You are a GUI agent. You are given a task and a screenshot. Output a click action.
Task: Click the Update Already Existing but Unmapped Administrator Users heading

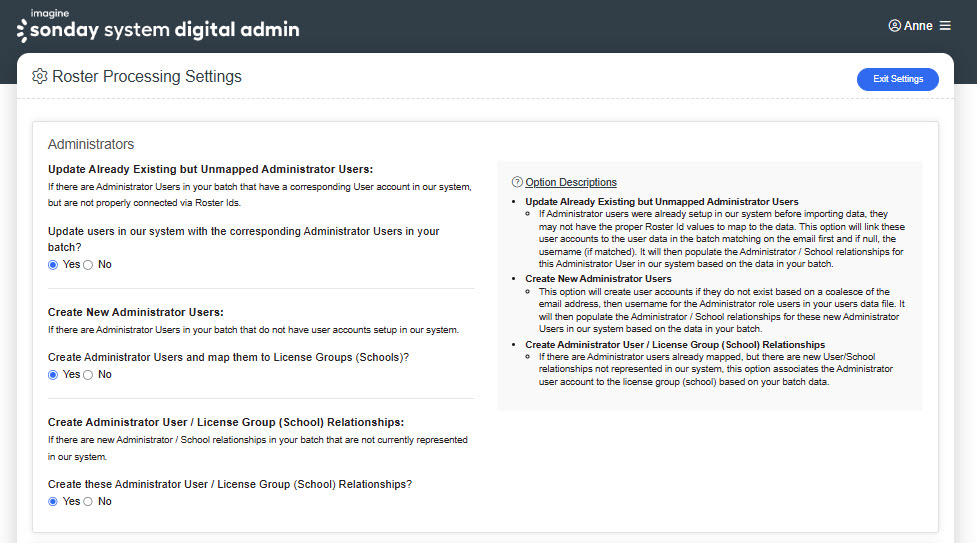(211, 169)
